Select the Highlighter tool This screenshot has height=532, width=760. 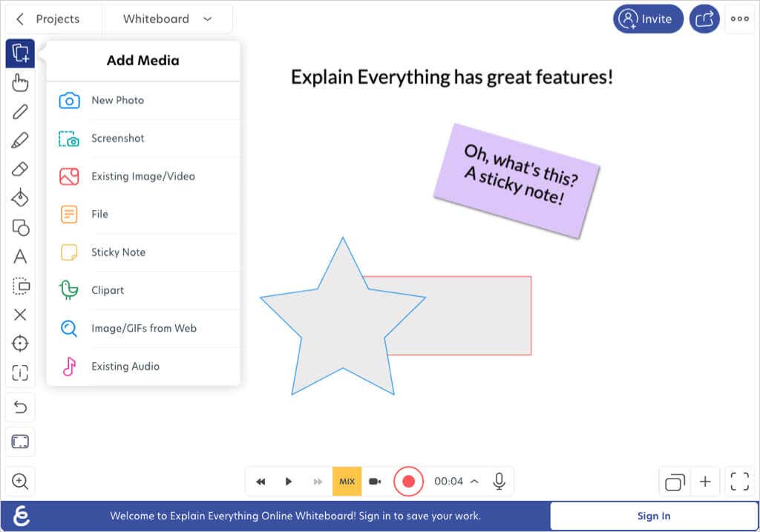tap(20, 141)
